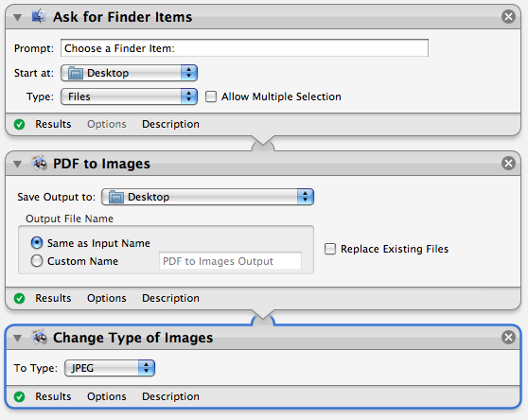Select Custom Name radio button
This screenshot has height=420, width=528.
37,261
